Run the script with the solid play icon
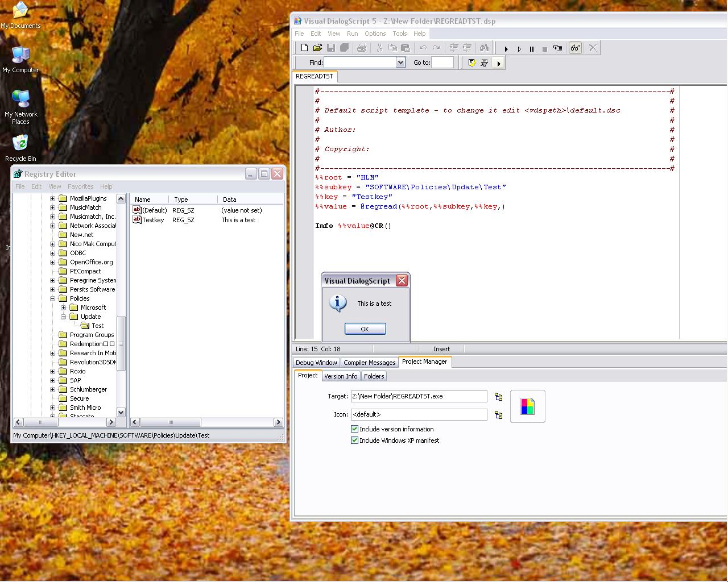This screenshot has height=582, width=728. 506,49
